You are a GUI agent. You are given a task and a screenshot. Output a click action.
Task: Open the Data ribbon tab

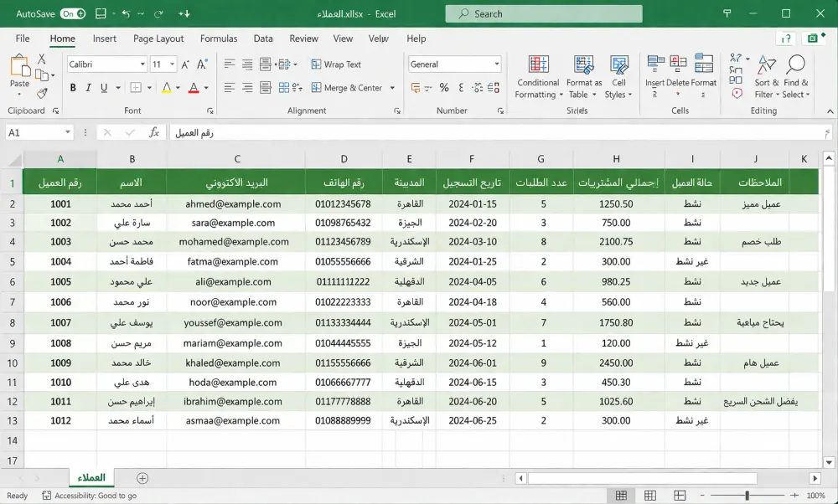tap(263, 39)
